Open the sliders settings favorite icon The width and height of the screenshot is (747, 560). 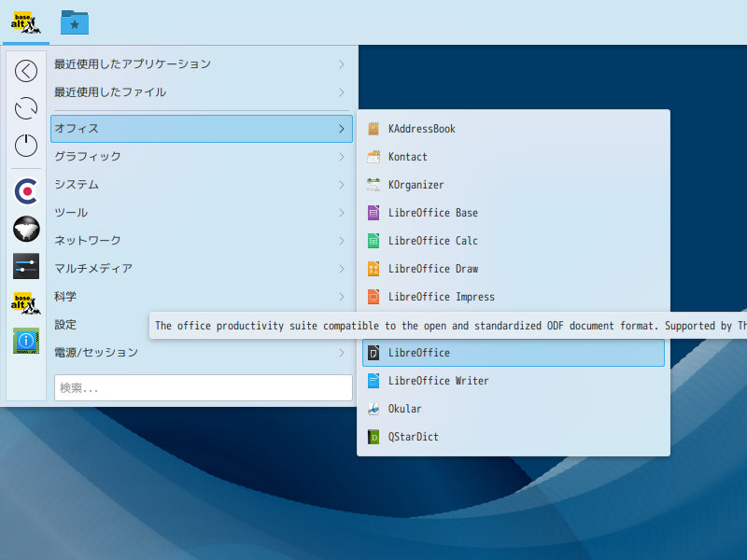(26, 266)
